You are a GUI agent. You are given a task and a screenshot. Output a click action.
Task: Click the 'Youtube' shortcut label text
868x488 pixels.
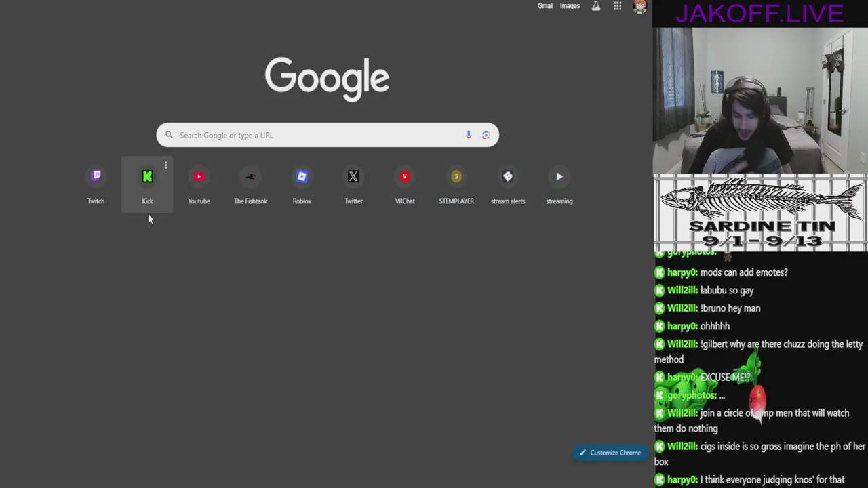pos(199,201)
